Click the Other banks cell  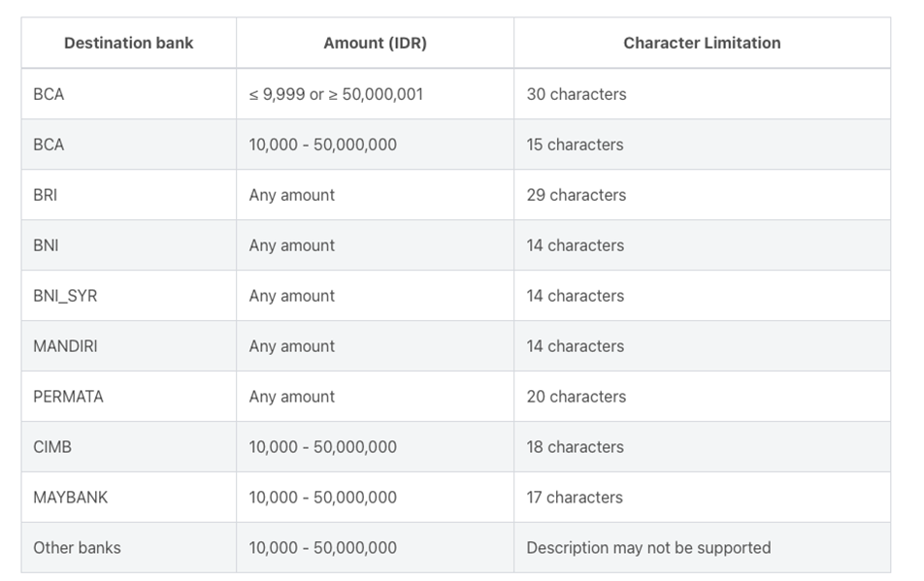(x=128, y=547)
